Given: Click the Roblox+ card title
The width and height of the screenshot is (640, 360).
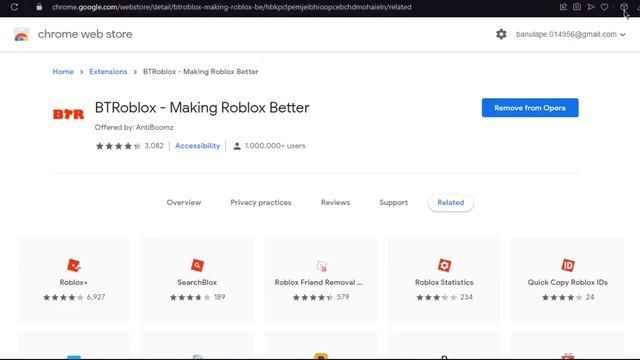Looking at the screenshot, I should coord(73,282).
